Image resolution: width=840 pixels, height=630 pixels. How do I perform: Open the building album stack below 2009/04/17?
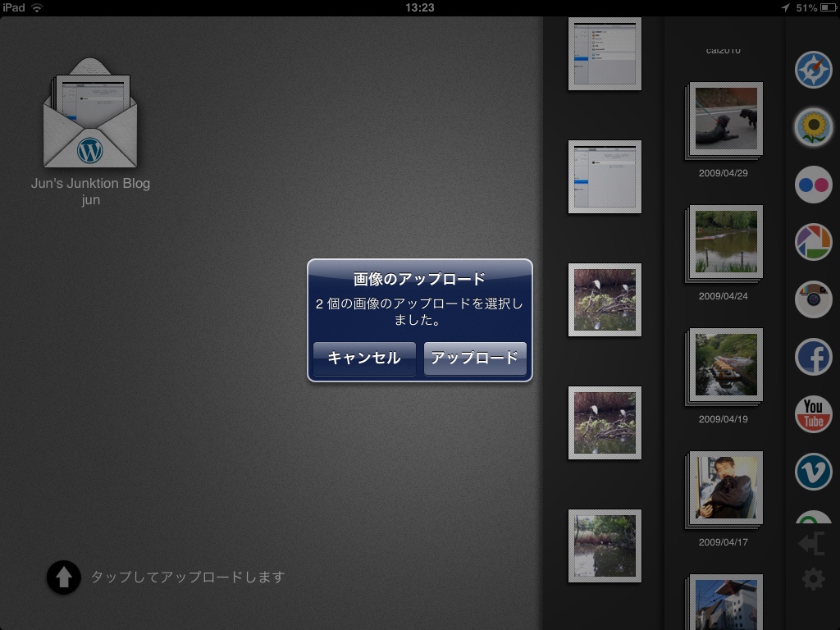724,602
